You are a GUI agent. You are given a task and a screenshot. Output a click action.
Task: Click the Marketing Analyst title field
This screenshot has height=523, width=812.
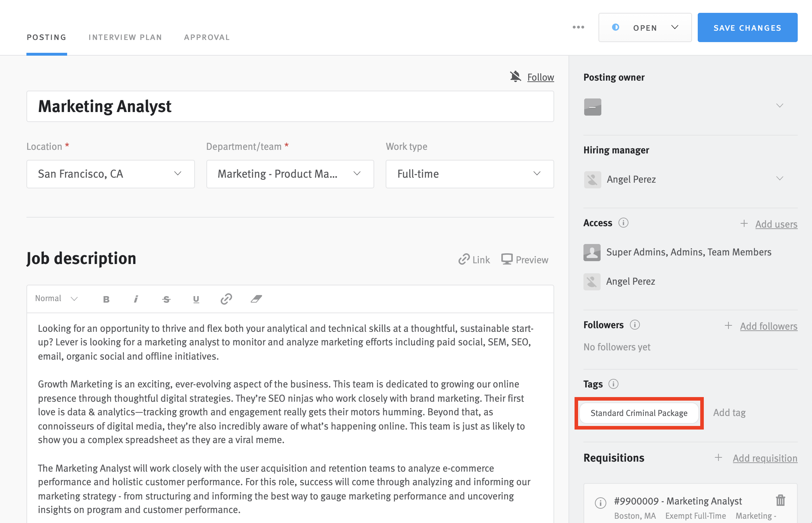[x=290, y=106]
